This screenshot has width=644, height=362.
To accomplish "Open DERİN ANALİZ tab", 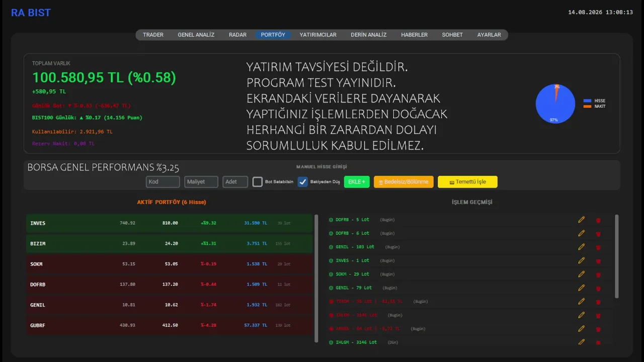I will click(369, 35).
